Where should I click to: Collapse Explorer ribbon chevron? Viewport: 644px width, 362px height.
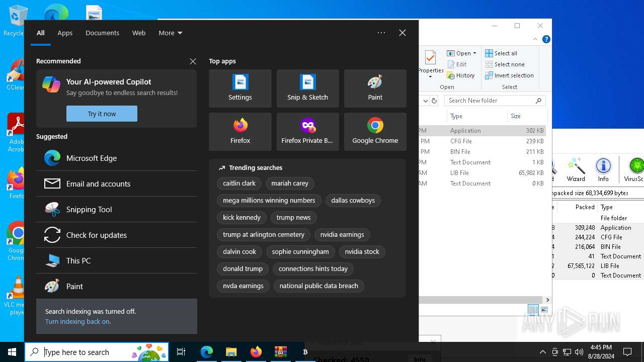pyautogui.click(x=535, y=39)
